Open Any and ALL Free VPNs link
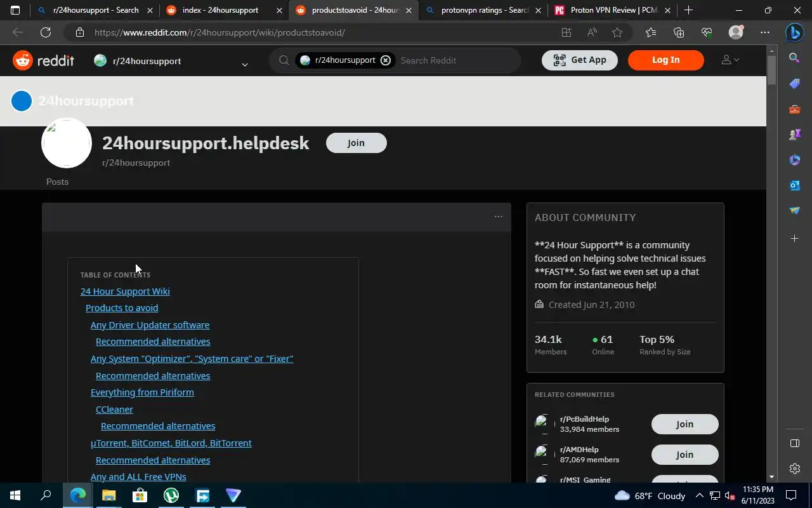 point(138,476)
